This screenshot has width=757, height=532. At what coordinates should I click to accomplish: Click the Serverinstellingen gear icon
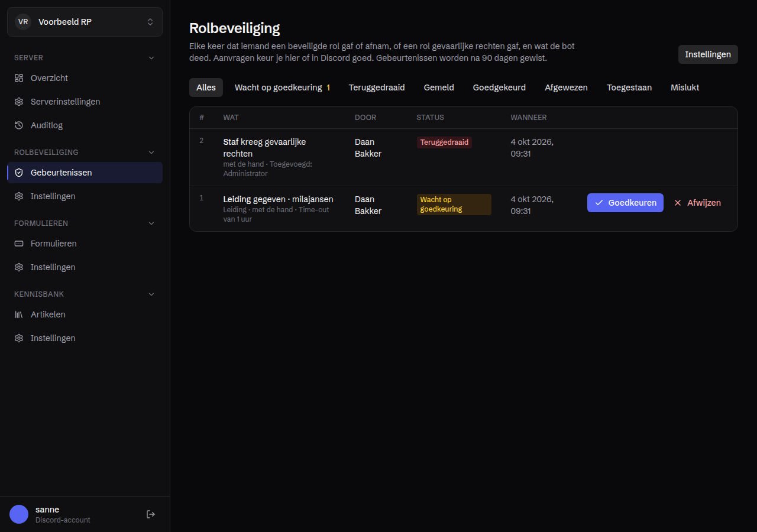point(19,102)
